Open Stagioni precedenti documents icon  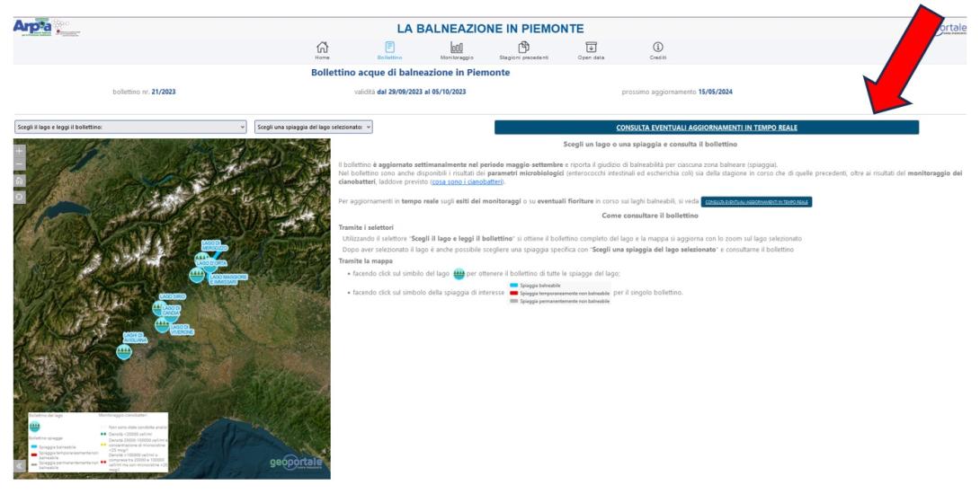pyautogui.click(x=524, y=48)
